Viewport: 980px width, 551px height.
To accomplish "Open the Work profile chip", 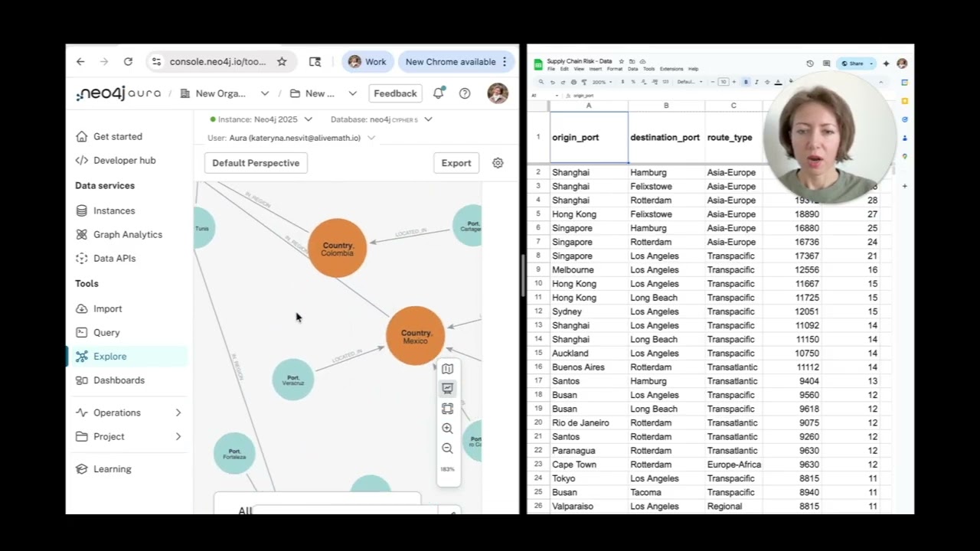I will pos(367,62).
